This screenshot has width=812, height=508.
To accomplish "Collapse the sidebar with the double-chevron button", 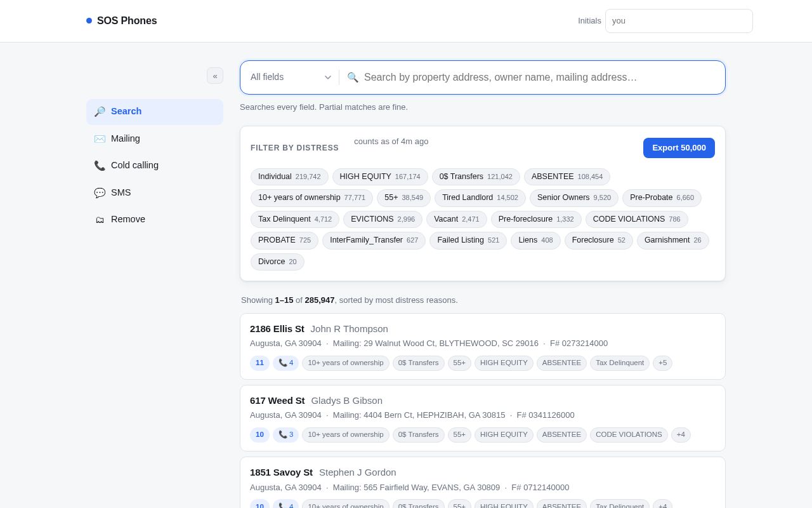I will click(x=215, y=76).
